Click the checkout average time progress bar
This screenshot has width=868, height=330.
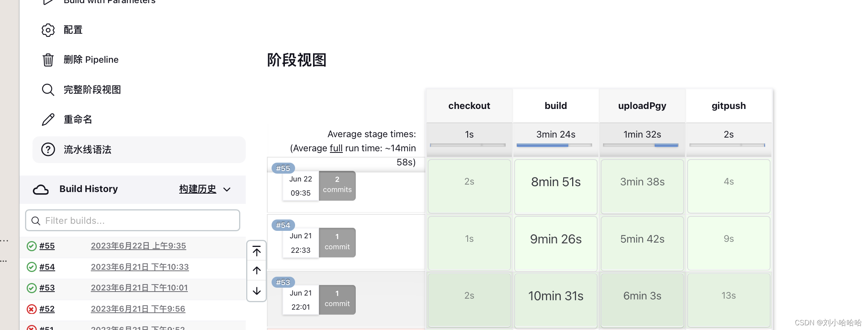click(x=468, y=145)
